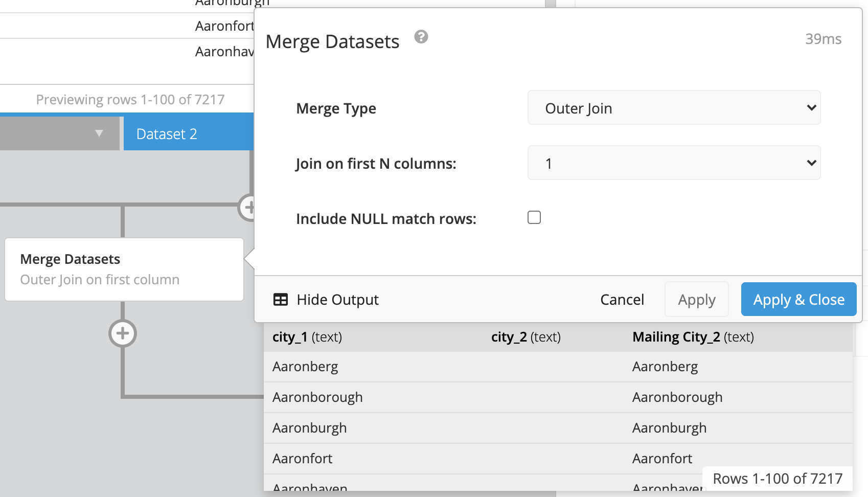Click Apply & Close
This screenshot has height=497, width=868.
(798, 299)
